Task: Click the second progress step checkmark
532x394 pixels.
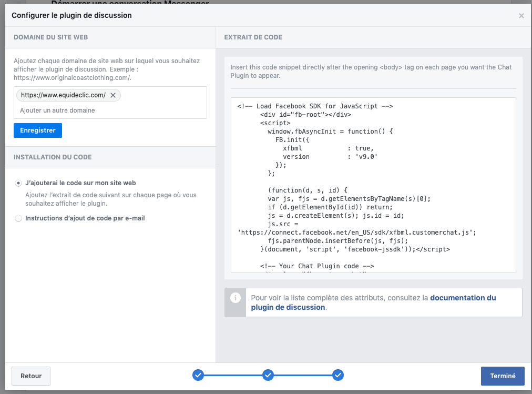Action: click(x=268, y=375)
